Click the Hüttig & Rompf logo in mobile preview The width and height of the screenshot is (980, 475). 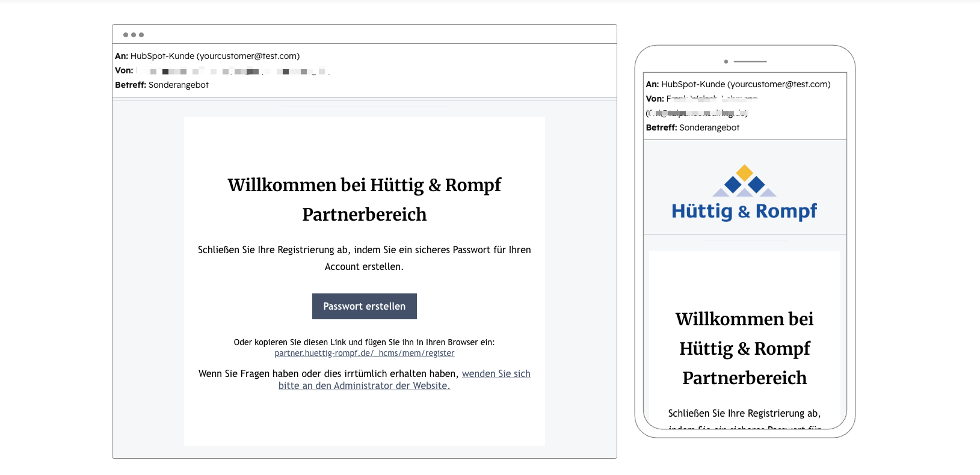(744, 193)
